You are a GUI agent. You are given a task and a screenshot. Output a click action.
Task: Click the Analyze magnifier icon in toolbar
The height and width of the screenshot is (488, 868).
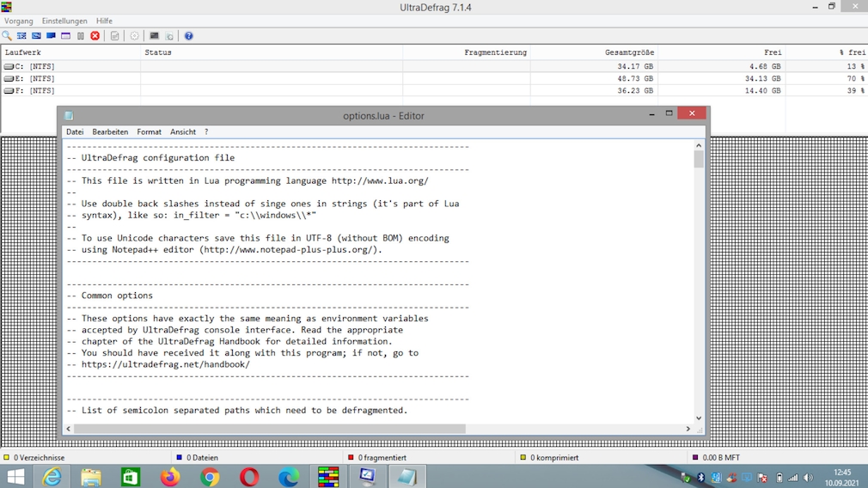[7, 36]
